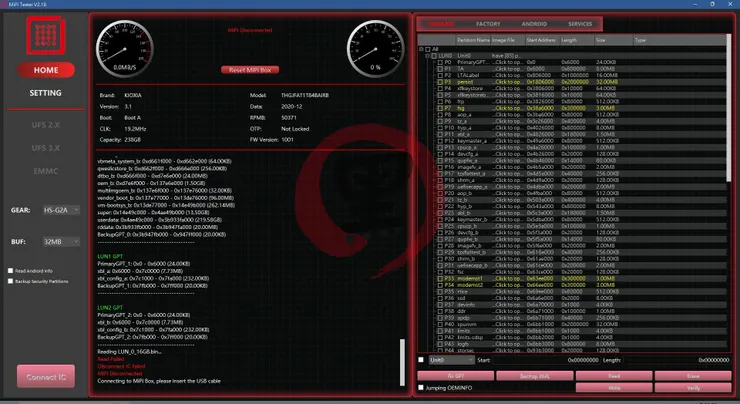Screen dimensions: 740x404
Task: Select the P12 keymaster_a row name
Action: pos(472,141)
